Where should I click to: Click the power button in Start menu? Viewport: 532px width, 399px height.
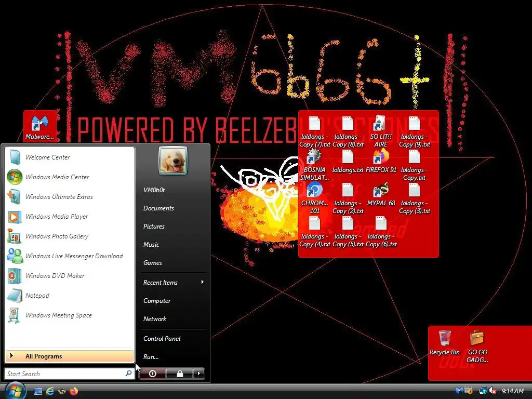coord(152,374)
